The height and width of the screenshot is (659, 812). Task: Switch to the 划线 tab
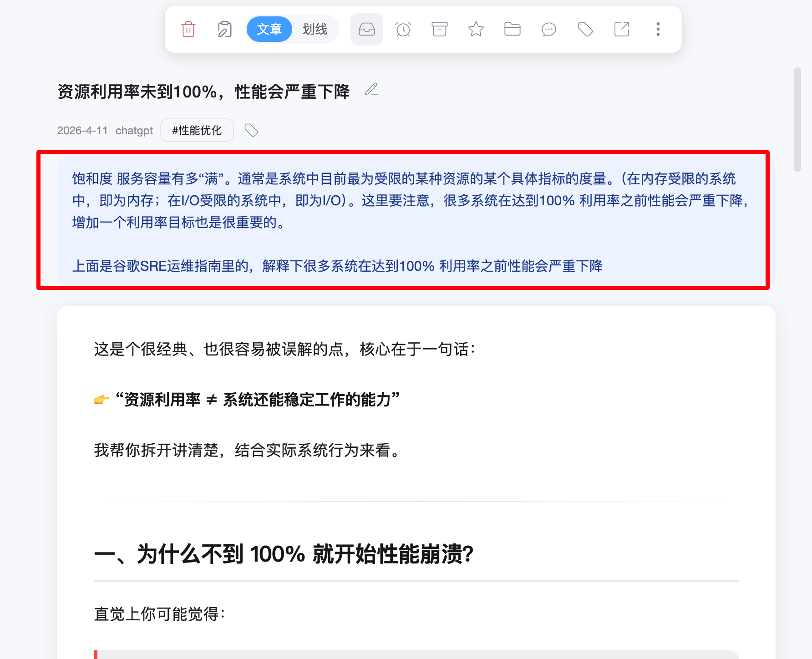[x=315, y=30]
